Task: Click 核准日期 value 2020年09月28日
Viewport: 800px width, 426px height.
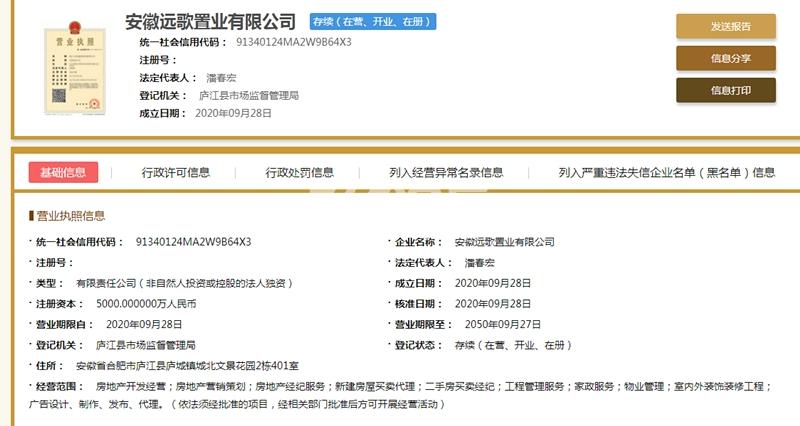Action: [493, 304]
